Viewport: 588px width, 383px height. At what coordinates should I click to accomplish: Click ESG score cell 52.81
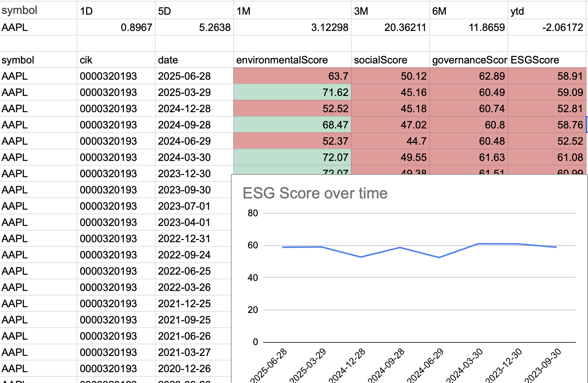[x=547, y=109]
